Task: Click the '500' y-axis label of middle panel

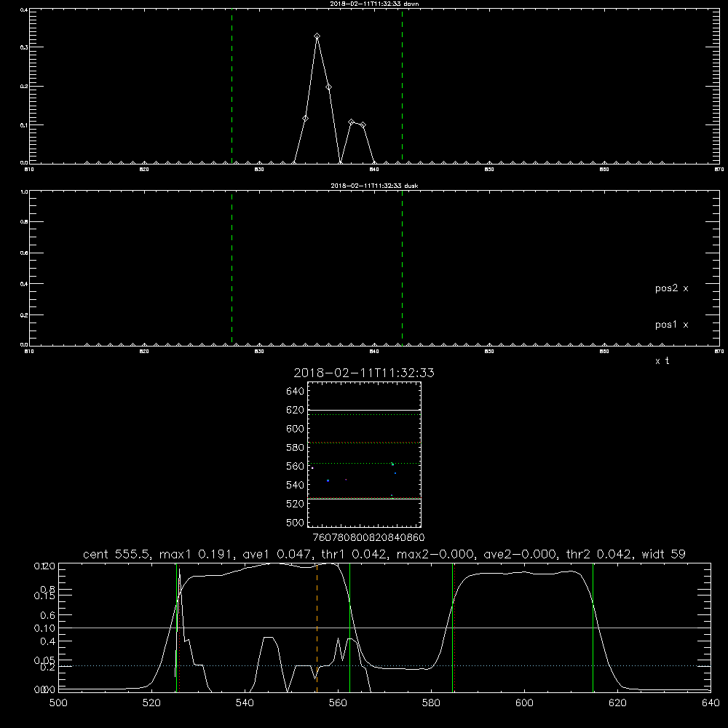Action: 296,523
